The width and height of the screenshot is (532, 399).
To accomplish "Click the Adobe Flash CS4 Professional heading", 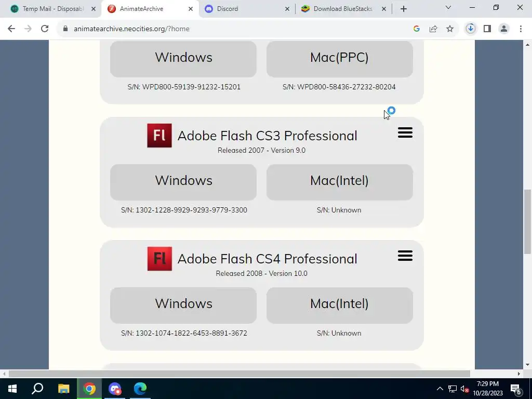I will (268, 259).
